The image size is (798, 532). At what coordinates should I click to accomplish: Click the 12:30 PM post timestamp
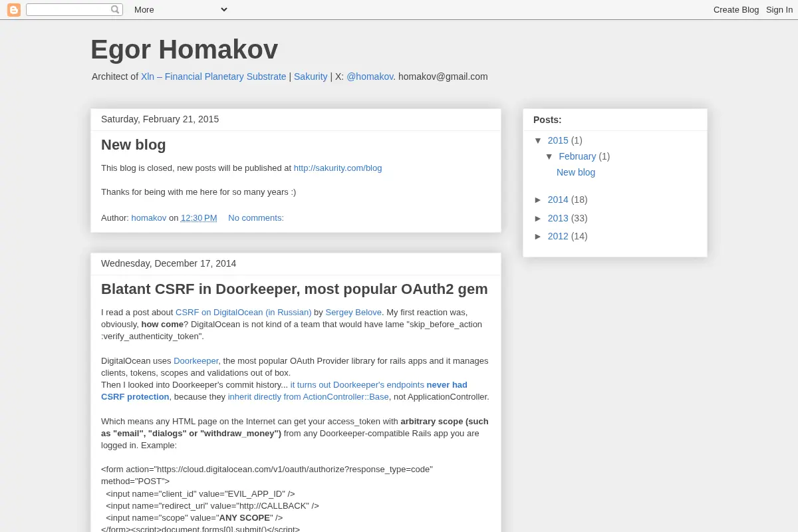click(x=199, y=218)
